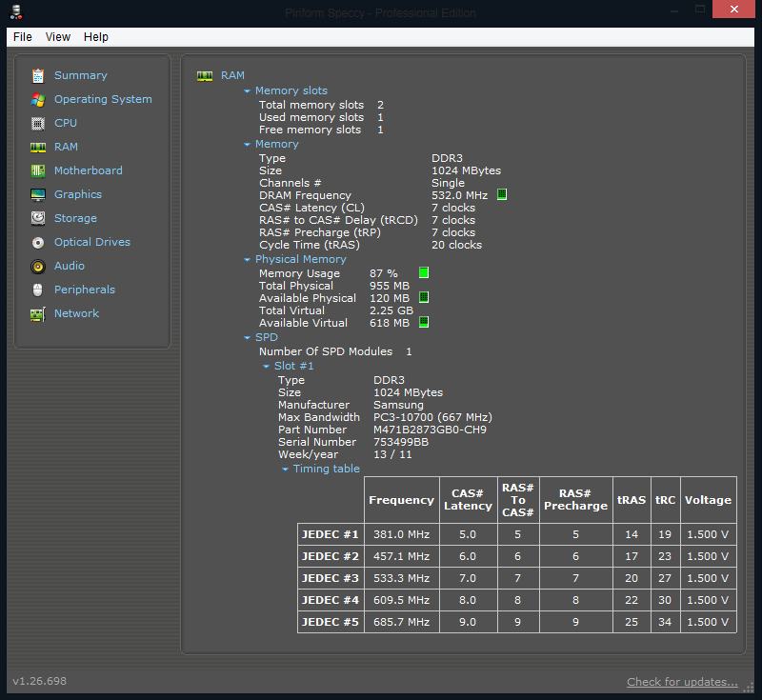
Task: Collapse the Timing table node
Action: click(x=285, y=470)
